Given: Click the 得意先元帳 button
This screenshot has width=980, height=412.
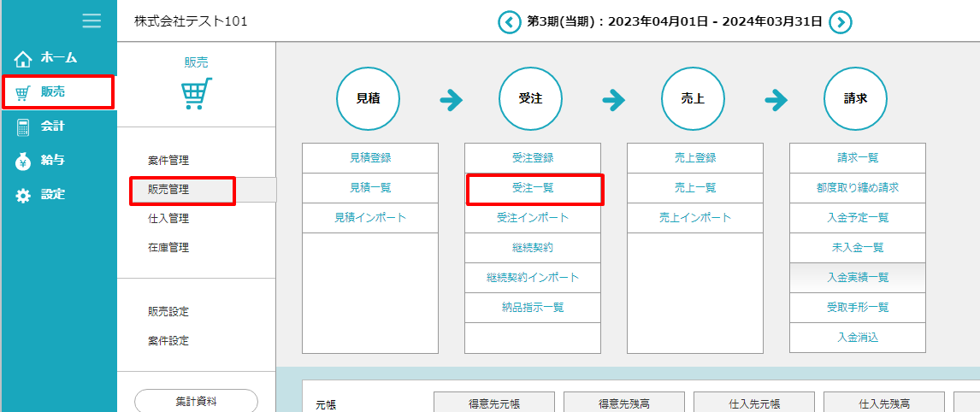Looking at the screenshot, I should coord(494,403).
